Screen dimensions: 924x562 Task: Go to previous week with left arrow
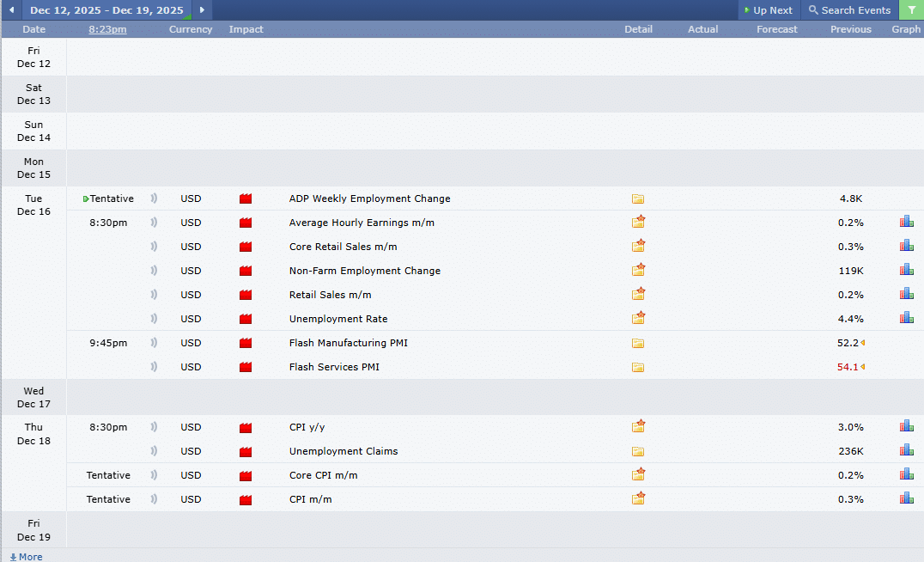tap(11, 10)
